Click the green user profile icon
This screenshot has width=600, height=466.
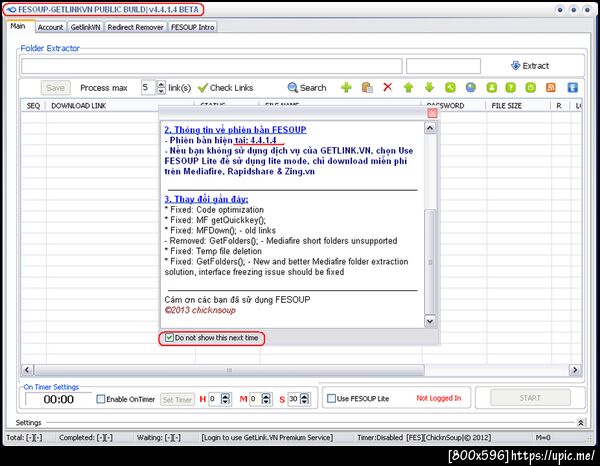click(491, 88)
